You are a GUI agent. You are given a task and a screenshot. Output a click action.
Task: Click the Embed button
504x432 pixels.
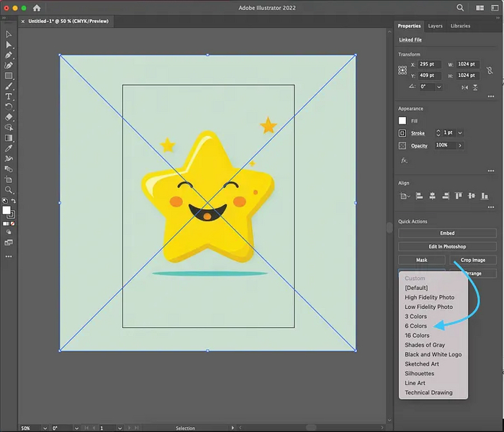pyautogui.click(x=447, y=233)
